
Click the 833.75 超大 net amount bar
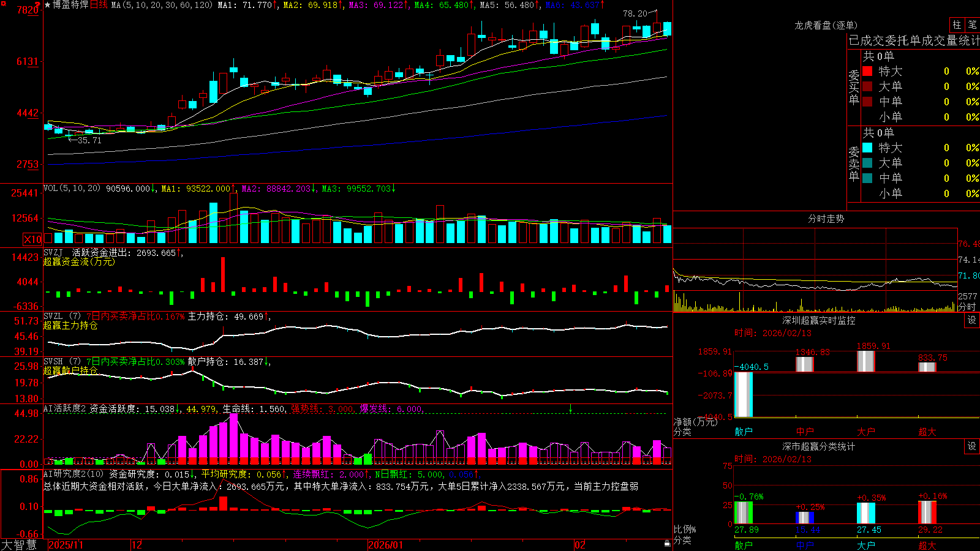coord(927,367)
